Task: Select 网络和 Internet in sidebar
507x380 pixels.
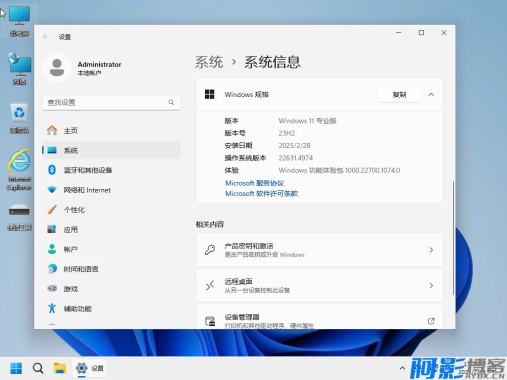Action: 111,190
